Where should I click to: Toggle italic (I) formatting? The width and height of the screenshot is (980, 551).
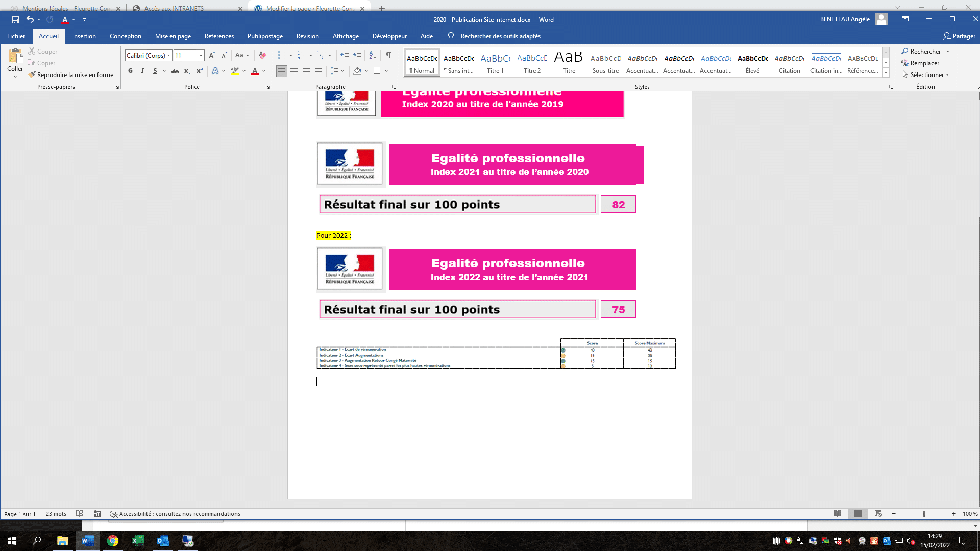(x=143, y=71)
